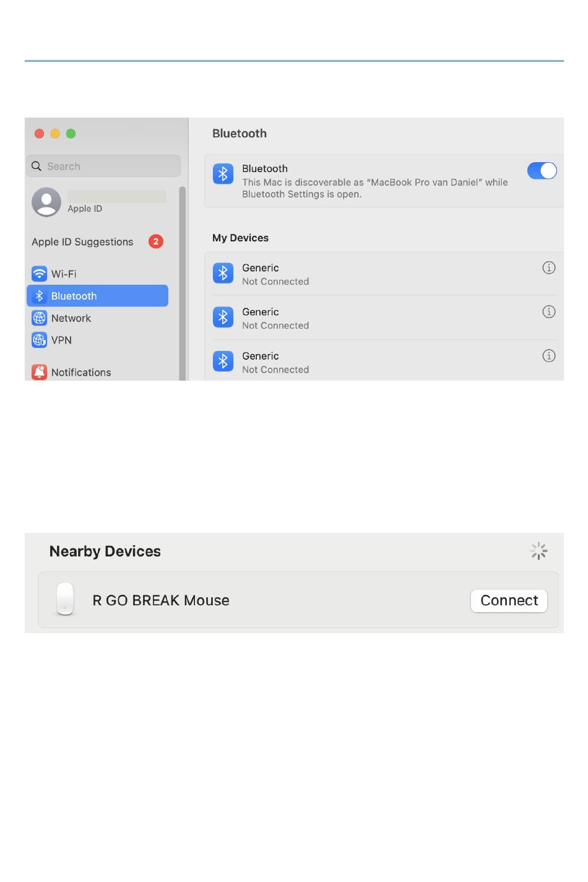Click the Wi-Fi icon in the sidebar
The width and height of the screenshot is (588, 882).
[x=39, y=274]
